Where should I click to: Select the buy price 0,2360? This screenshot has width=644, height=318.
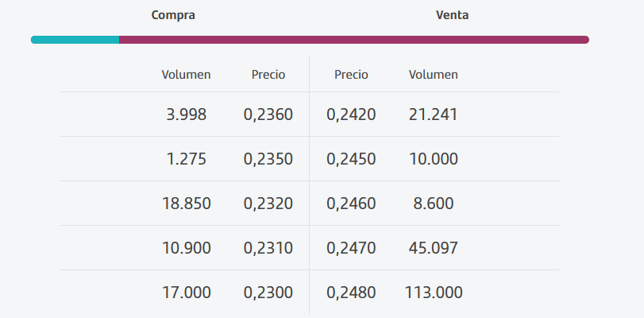click(x=268, y=114)
